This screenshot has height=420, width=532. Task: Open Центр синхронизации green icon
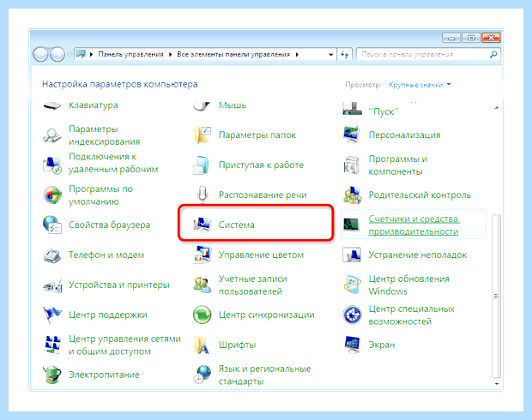click(x=203, y=315)
